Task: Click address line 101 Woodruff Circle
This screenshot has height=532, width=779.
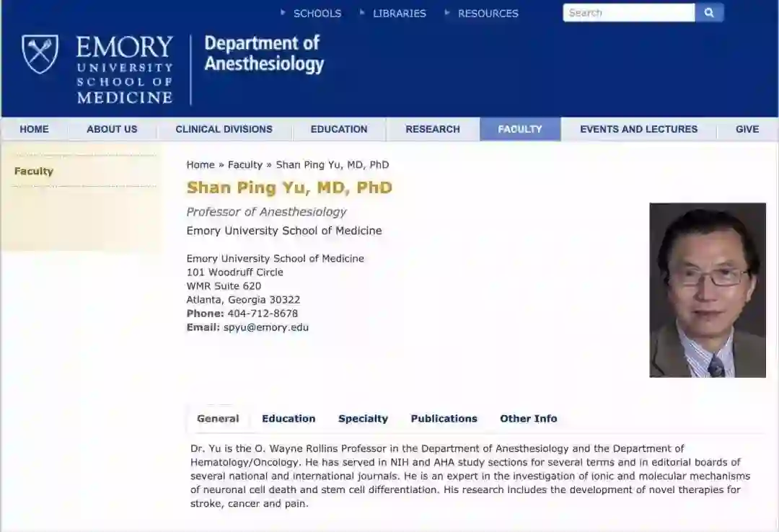Action: point(234,272)
